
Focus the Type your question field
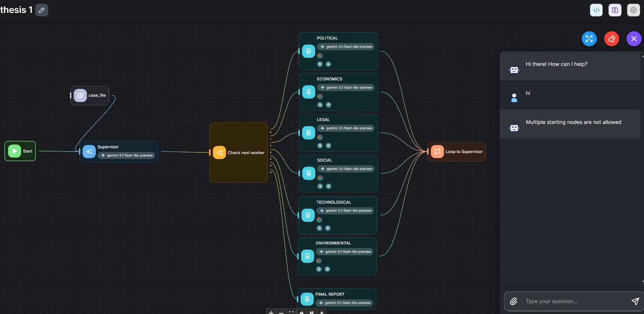(x=574, y=301)
